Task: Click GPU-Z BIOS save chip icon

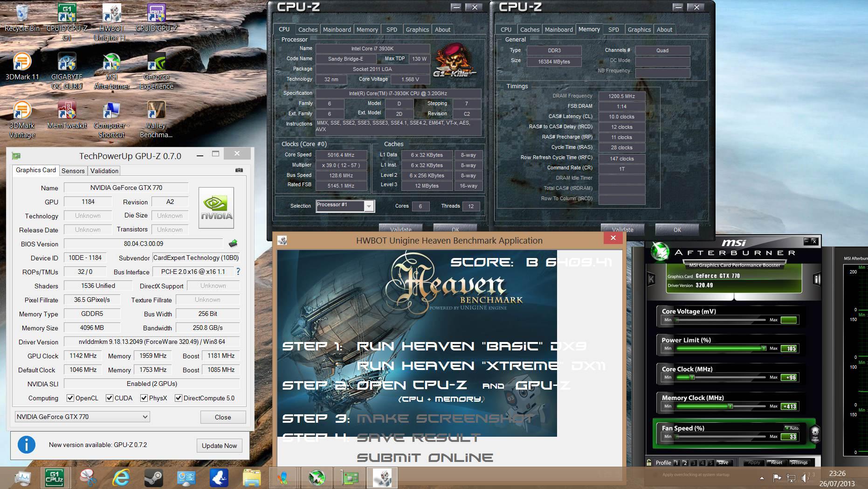Action: 233,243
